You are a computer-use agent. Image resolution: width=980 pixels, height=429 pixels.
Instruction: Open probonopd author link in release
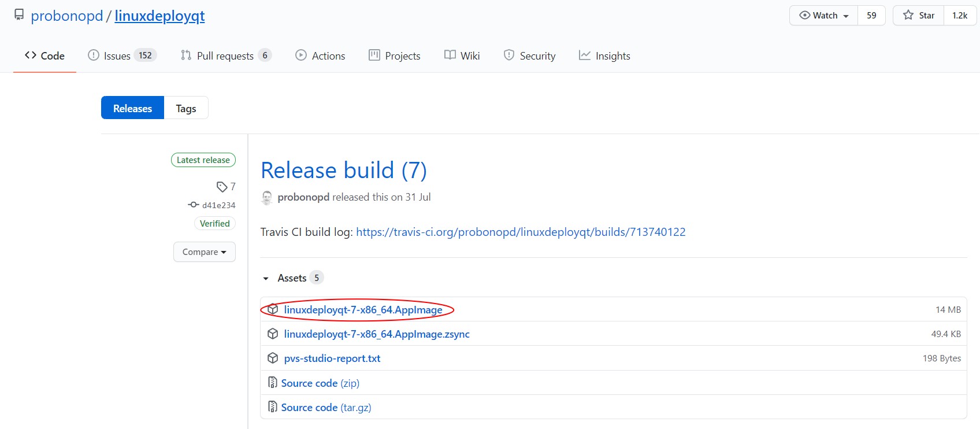coord(303,197)
